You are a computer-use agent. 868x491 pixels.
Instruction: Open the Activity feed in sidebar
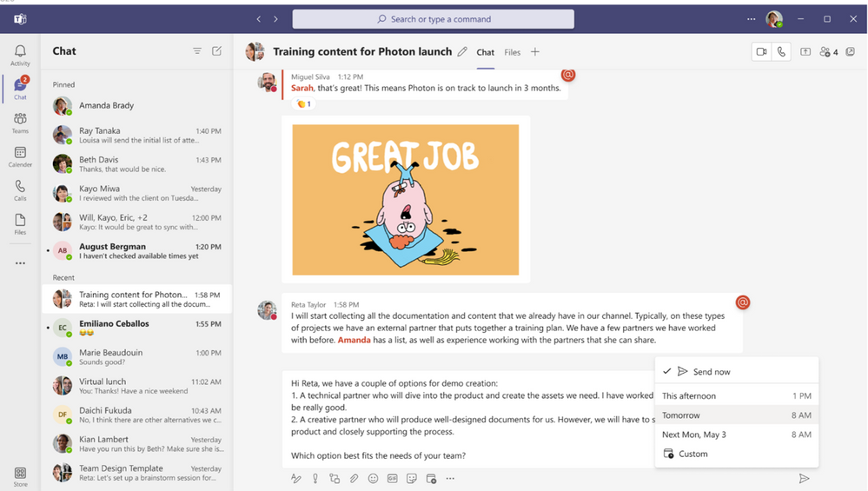click(x=20, y=56)
